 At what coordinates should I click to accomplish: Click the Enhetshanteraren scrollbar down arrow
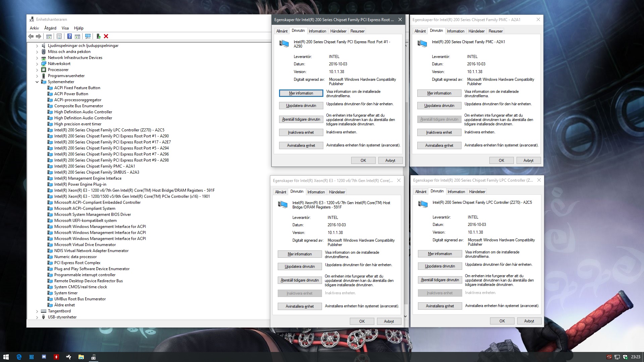click(405, 316)
